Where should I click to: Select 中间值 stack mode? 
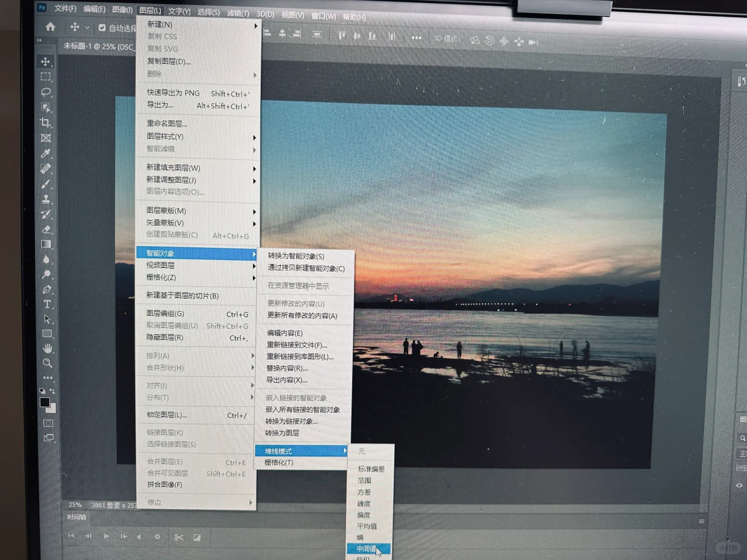(x=365, y=548)
